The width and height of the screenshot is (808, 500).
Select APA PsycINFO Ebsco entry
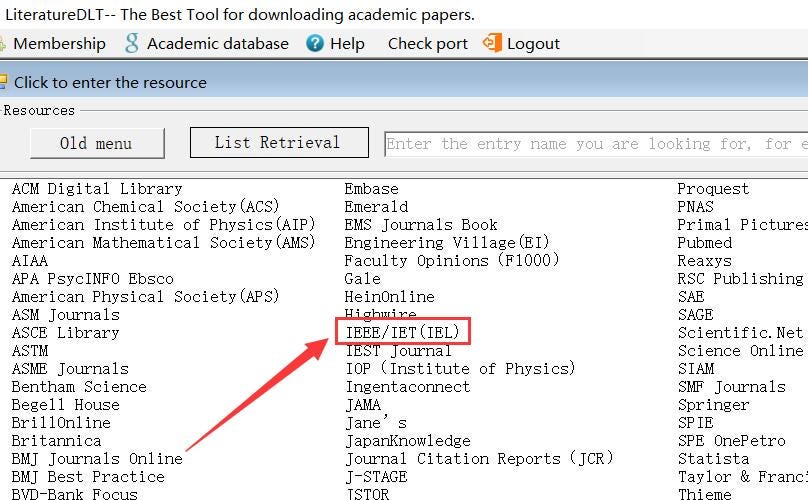(x=93, y=279)
